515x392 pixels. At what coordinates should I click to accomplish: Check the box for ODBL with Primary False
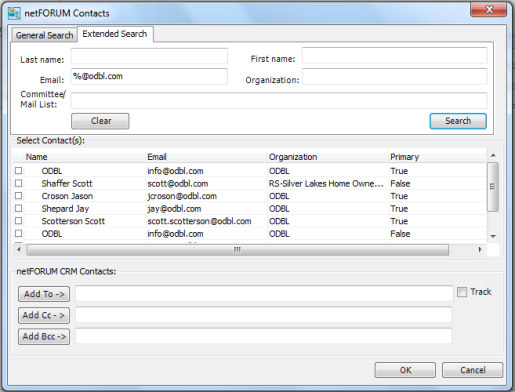(x=19, y=233)
